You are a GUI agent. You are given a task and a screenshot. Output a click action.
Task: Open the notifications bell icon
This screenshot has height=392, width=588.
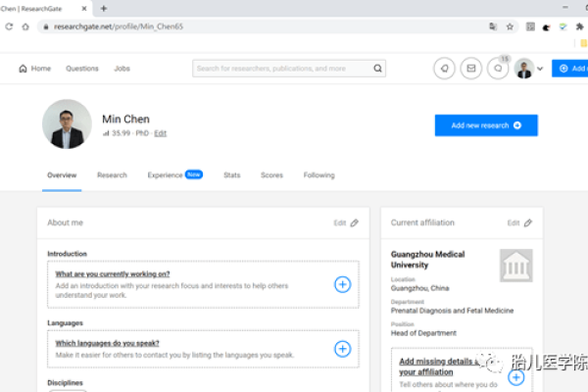click(x=444, y=69)
